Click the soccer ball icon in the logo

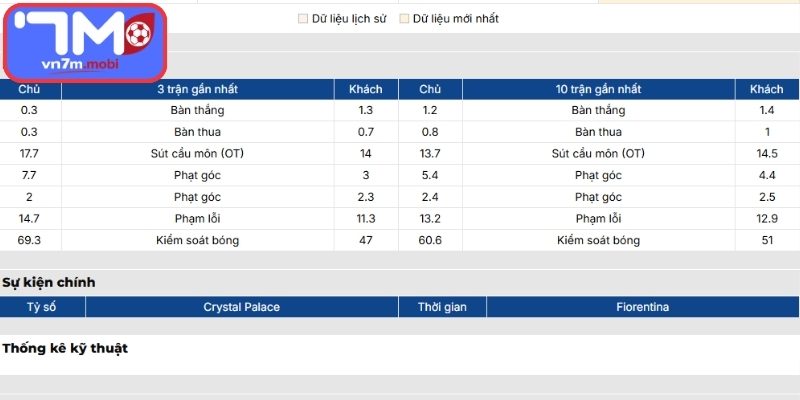138,35
